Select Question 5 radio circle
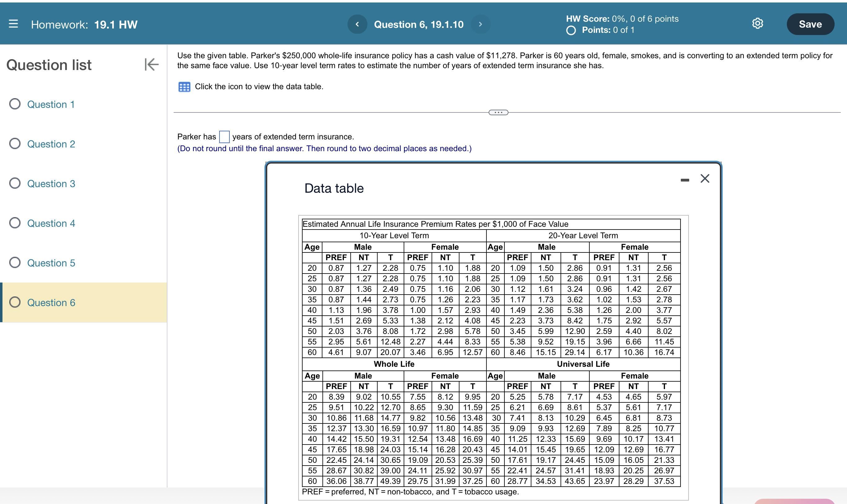 [15, 262]
